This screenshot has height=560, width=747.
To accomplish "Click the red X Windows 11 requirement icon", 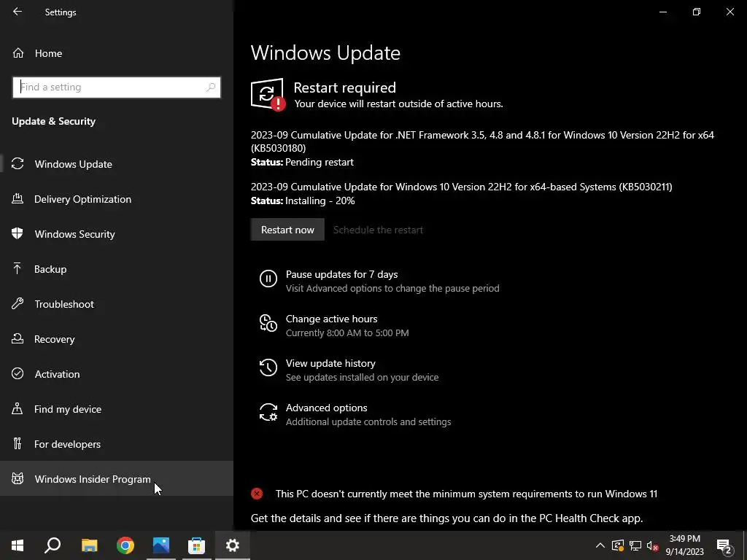I will [x=257, y=494].
